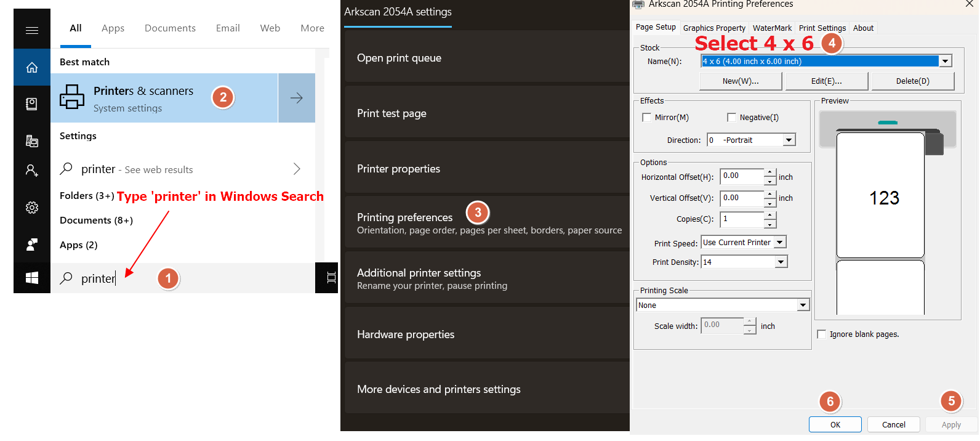Image resolution: width=980 pixels, height=441 pixels.
Task: Click OK in Printing Preferences
Action: click(x=835, y=424)
